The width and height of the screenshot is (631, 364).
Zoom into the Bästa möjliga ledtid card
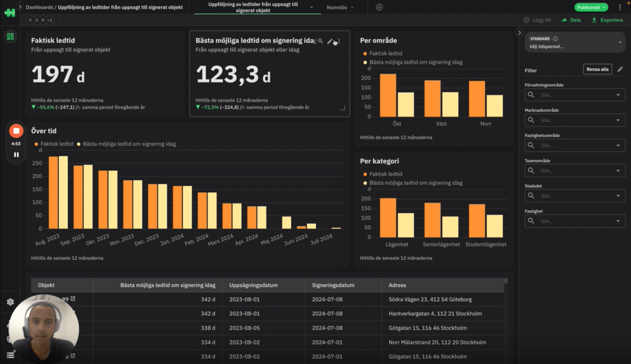pyautogui.click(x=320, y=41)
